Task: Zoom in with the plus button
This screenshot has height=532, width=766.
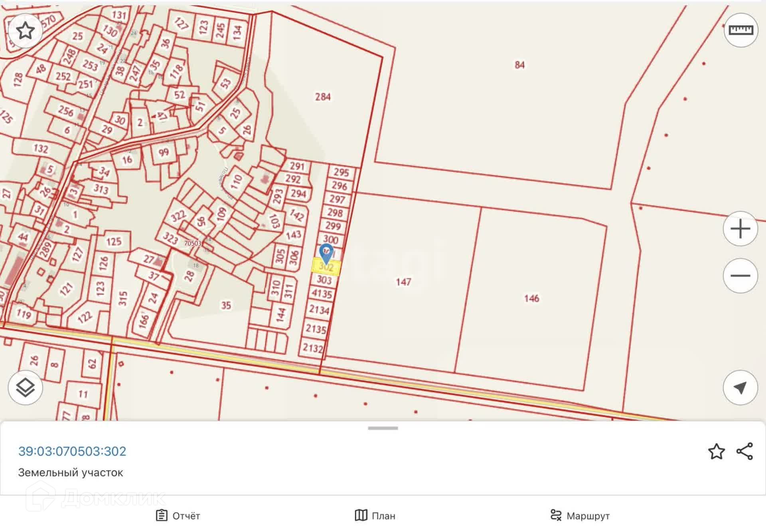Action: pos(740,229)
